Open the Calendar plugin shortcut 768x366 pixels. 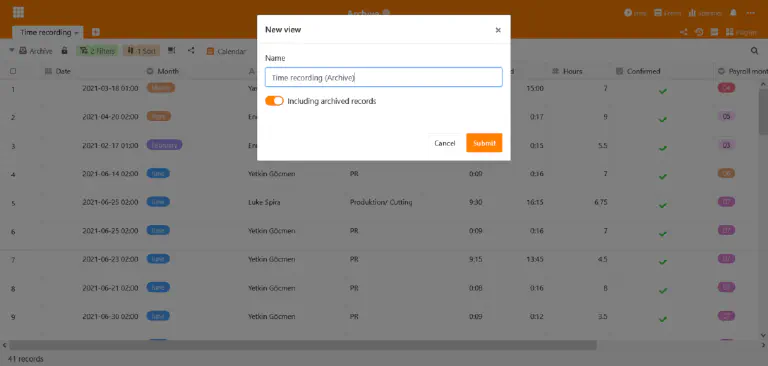tap(226, 51)
